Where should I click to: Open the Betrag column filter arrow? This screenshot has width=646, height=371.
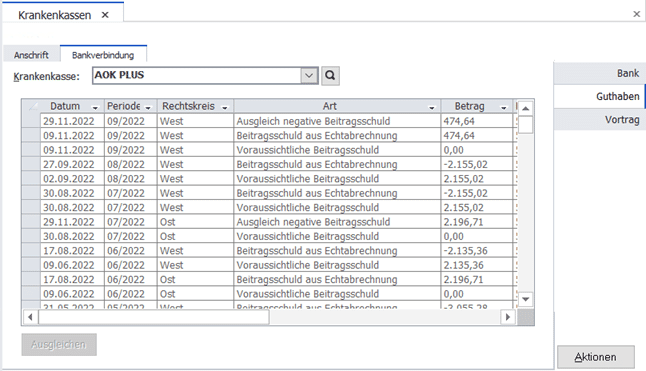pos(503,107)
